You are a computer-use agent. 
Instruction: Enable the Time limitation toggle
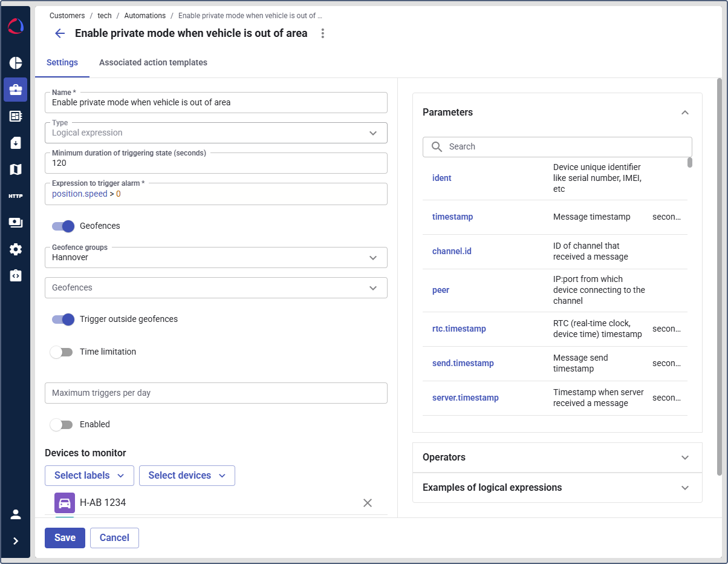click(x=62, y=352)
